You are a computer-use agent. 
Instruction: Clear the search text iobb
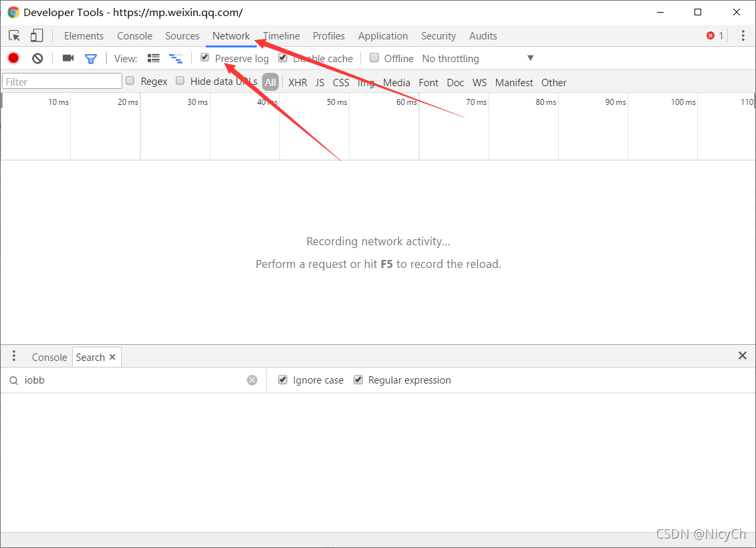tap(252, 380)
